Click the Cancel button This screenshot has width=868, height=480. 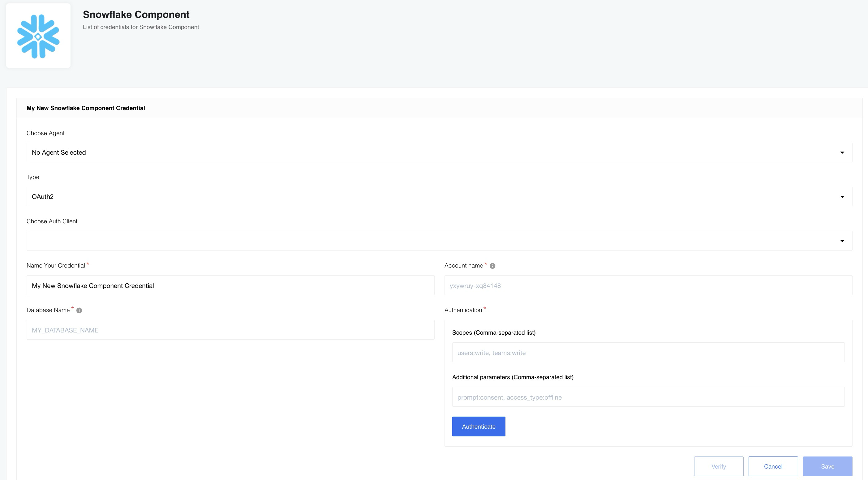pyautogui.click(x=773, y=466)
